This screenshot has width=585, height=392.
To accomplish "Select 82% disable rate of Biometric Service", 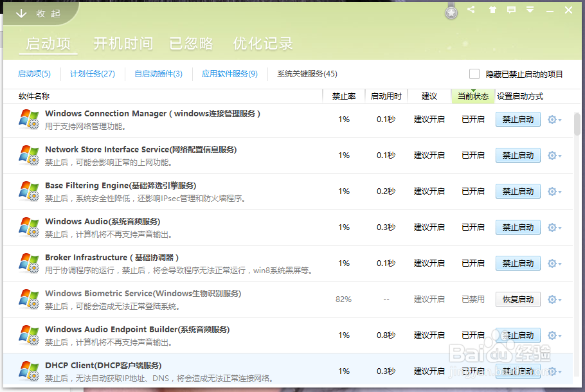I will [344, 299].
